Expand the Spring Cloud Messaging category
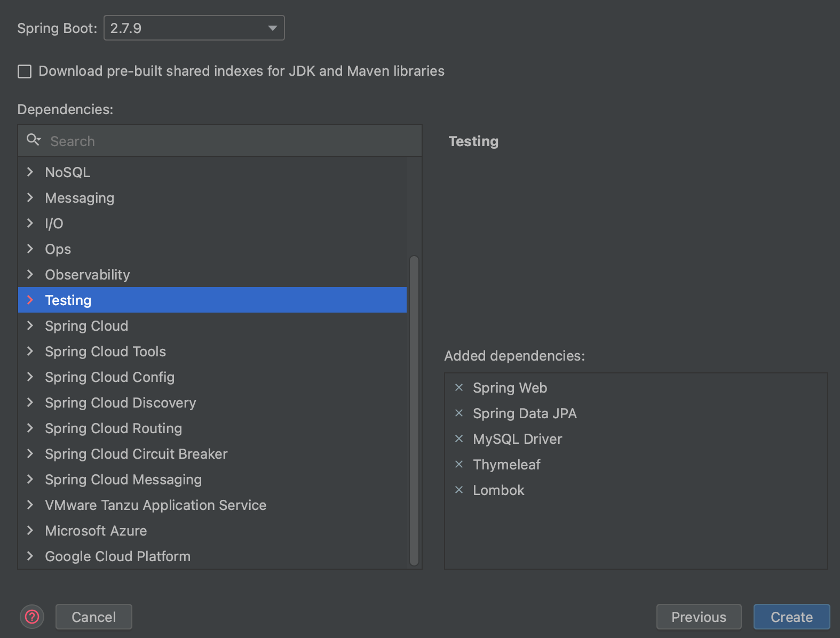 (x=30, y=479)
